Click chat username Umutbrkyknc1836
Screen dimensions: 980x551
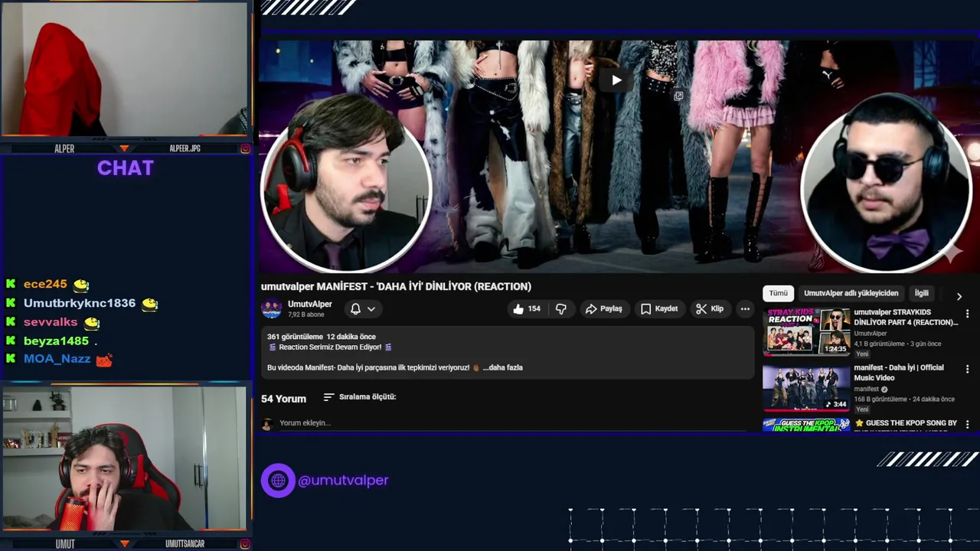click(x=80, y=303)
